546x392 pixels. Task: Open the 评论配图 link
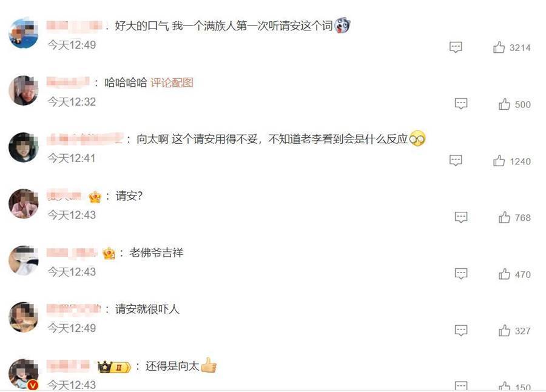point(172,83)
